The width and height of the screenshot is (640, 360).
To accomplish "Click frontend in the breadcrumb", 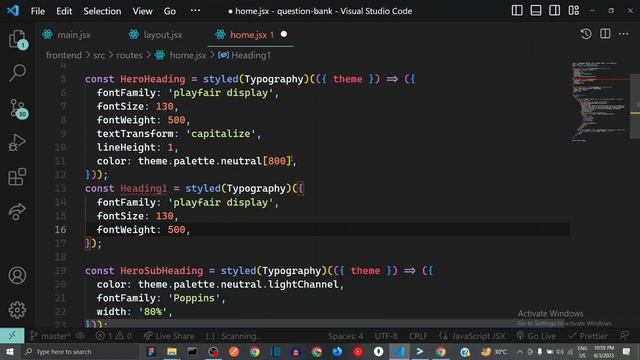I will coord(64,55).
